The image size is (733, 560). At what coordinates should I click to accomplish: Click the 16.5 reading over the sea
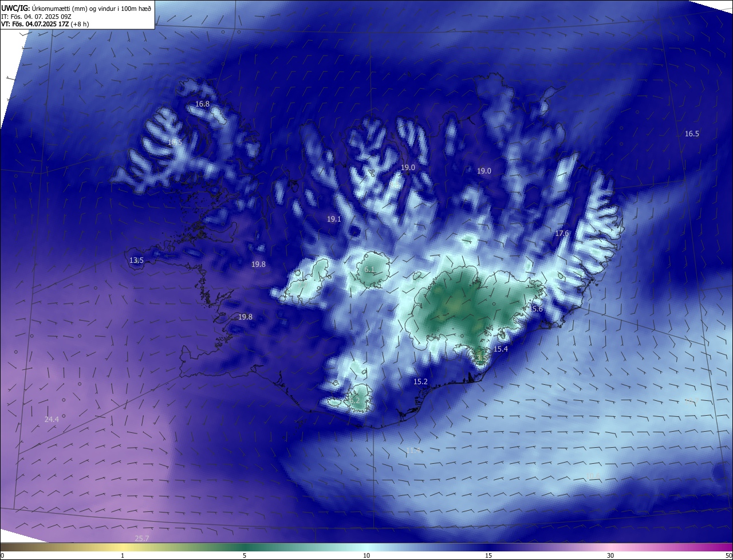click(692, 134)
